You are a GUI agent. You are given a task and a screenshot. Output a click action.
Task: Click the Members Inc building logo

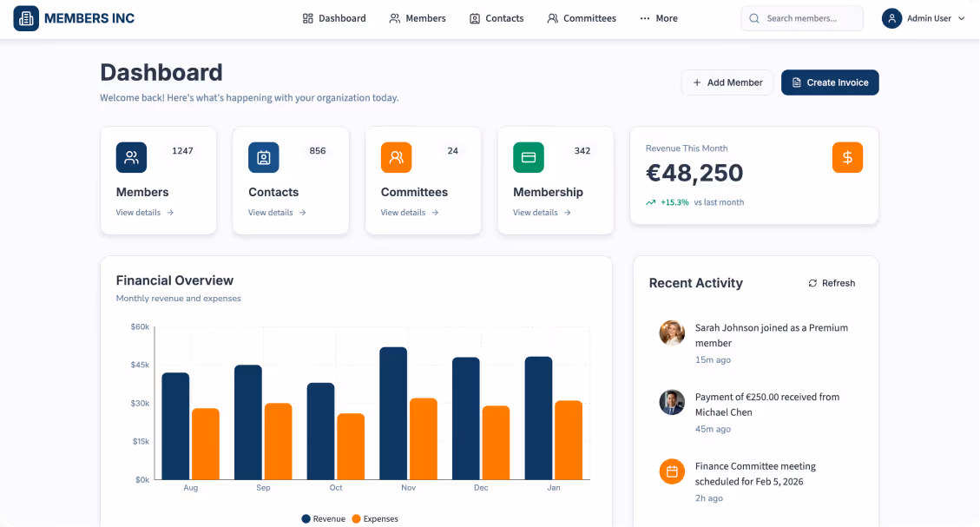[x=26, y=17]
